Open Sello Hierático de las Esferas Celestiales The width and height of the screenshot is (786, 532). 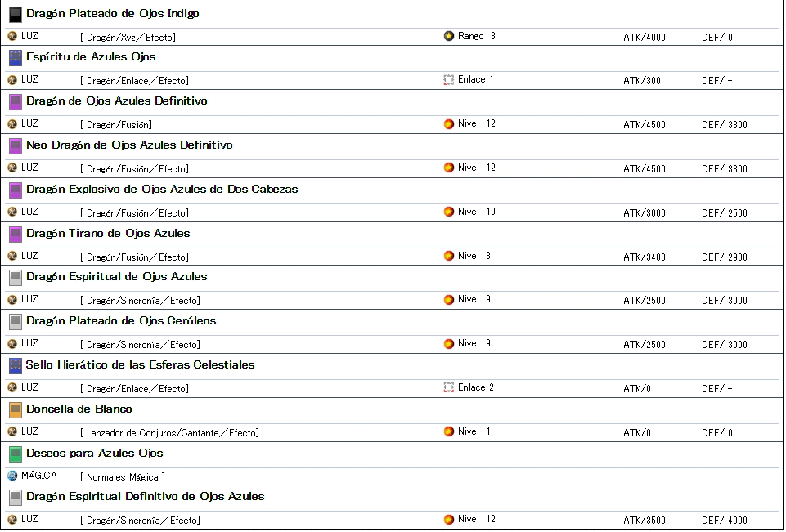point(140,365)
